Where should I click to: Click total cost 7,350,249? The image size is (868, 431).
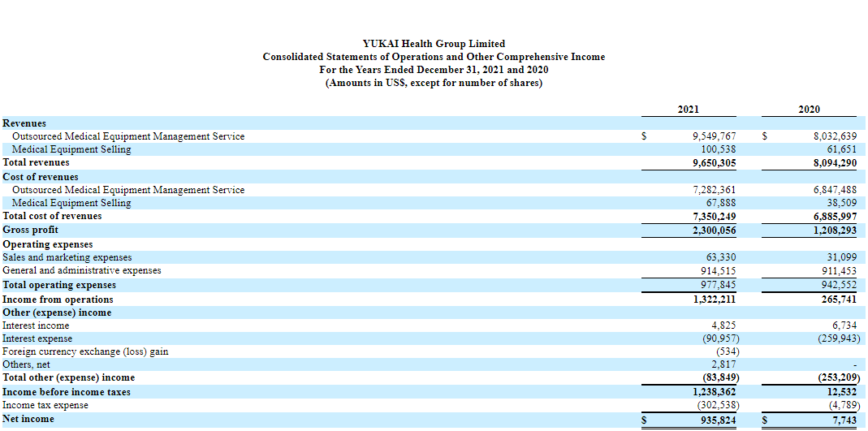pos(713,217)
